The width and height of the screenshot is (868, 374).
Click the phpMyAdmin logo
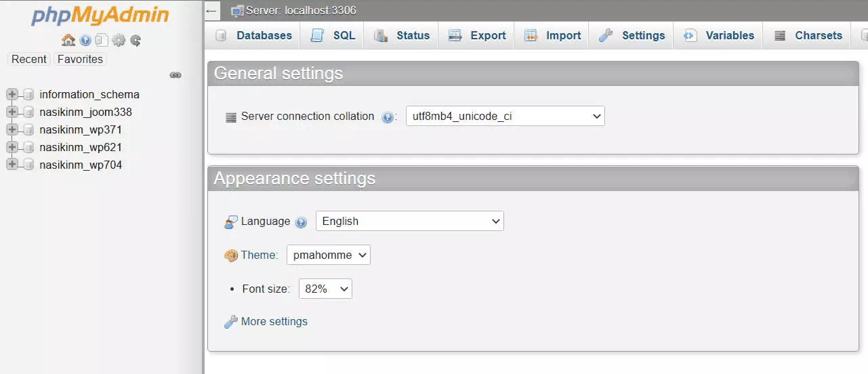pyautogui.click(x=100, y=16)
